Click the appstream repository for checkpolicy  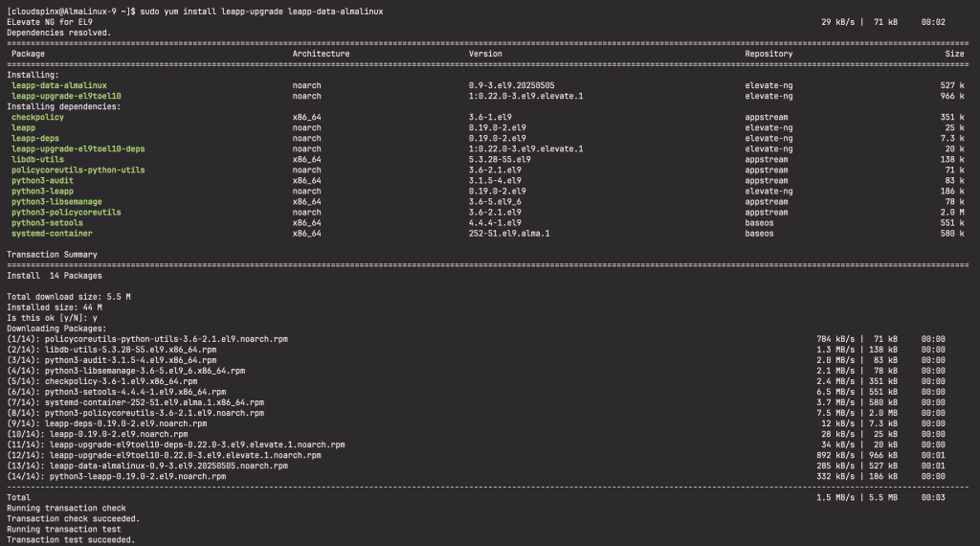tap(767, 118)
